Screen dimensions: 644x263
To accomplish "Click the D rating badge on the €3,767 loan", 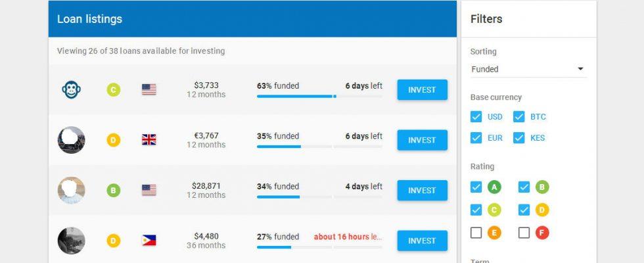I will [113, 140].
